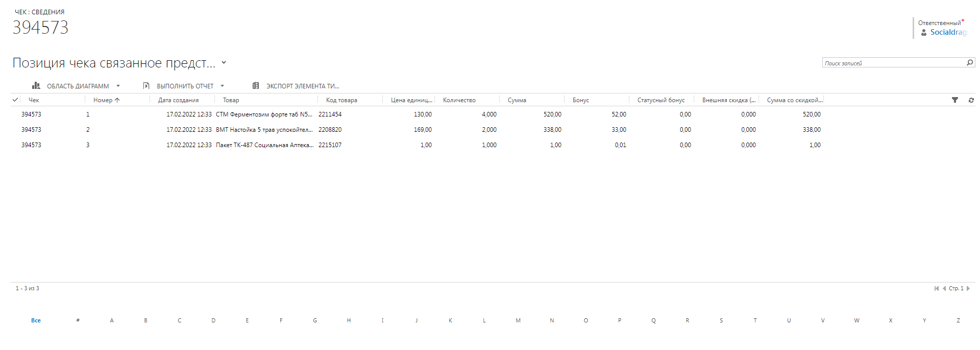Toggle the select-all rows checkmark
980x350 pixels.
(15, 100)
